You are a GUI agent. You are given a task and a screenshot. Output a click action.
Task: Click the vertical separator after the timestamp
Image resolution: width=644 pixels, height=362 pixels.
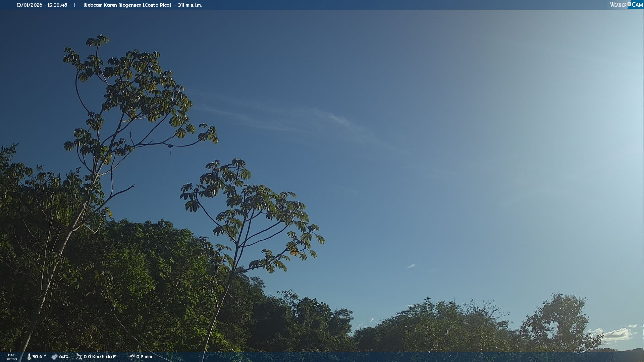tap(75, 5)
